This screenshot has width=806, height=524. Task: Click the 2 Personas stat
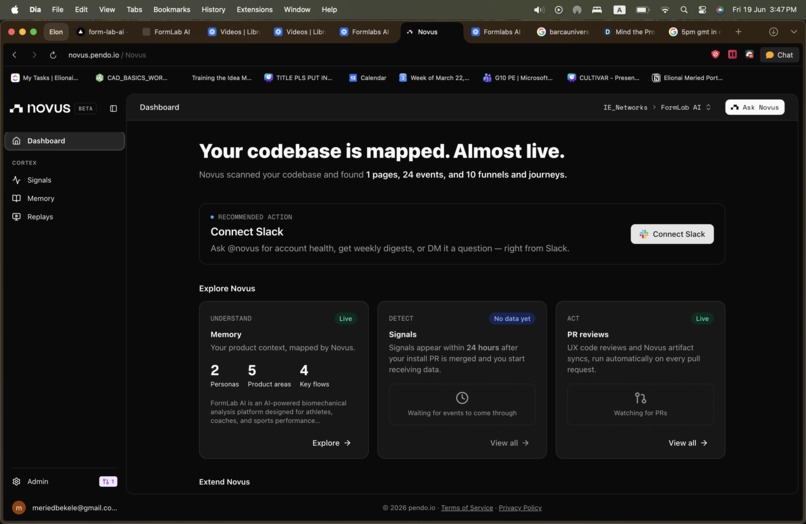224,376
